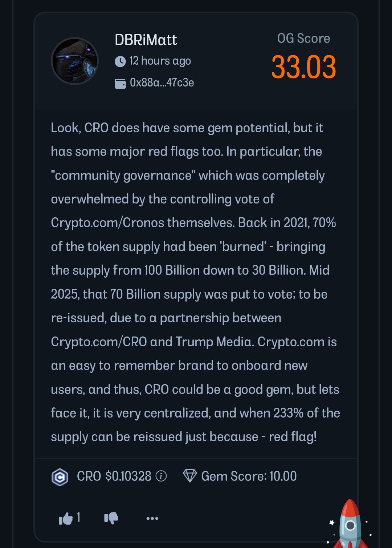Image resolution: width=392 pixels, height=548 pixels.
Task: Click the $0.10328 price
Action: click(128, 476)
